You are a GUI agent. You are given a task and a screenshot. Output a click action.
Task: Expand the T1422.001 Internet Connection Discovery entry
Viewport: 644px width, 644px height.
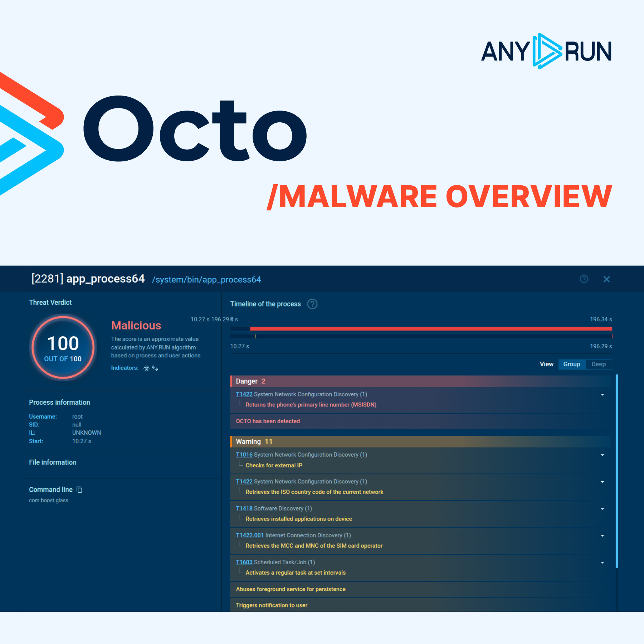[602, 536]
